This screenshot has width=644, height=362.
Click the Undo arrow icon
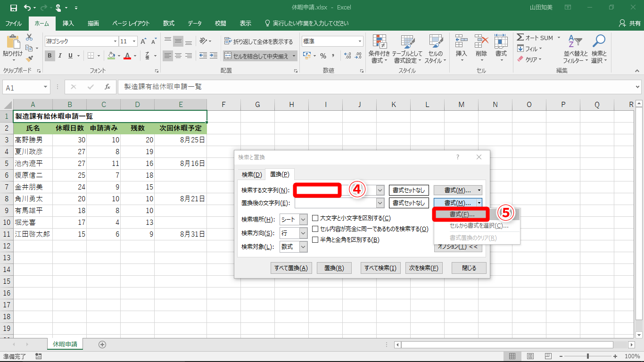click(27, 8)
